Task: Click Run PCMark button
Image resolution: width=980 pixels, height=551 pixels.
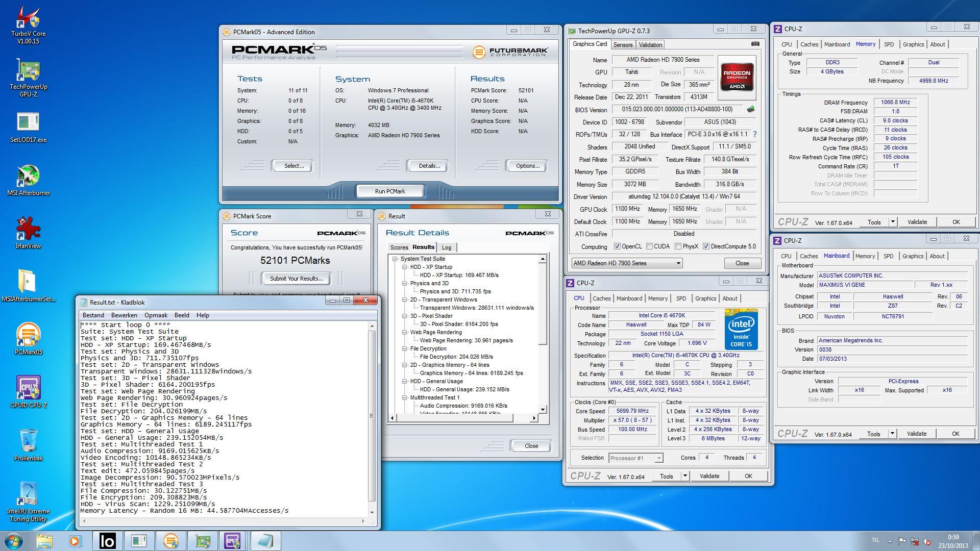Action: click(390, 191)
